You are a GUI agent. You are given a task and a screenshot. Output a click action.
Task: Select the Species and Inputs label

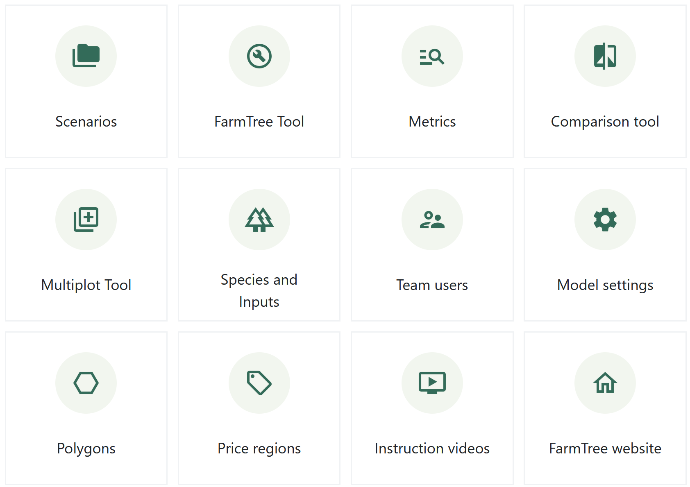(259, 291)
